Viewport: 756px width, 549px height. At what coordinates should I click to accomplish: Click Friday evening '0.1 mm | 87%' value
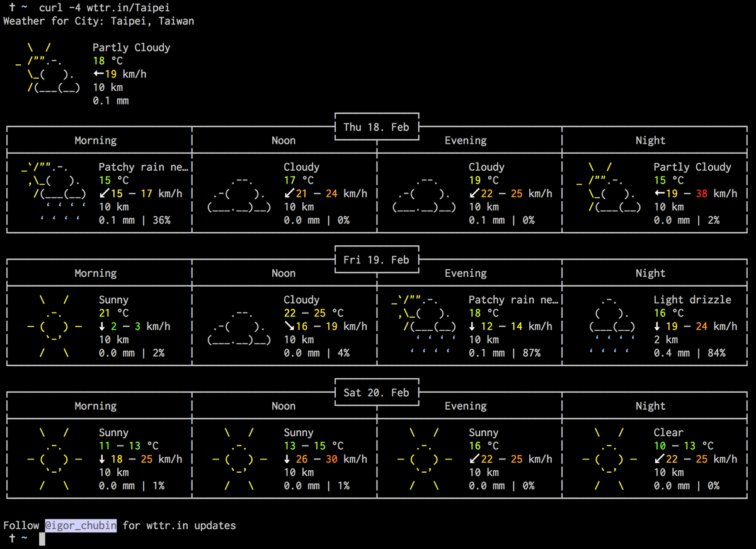tap(505, 353)
